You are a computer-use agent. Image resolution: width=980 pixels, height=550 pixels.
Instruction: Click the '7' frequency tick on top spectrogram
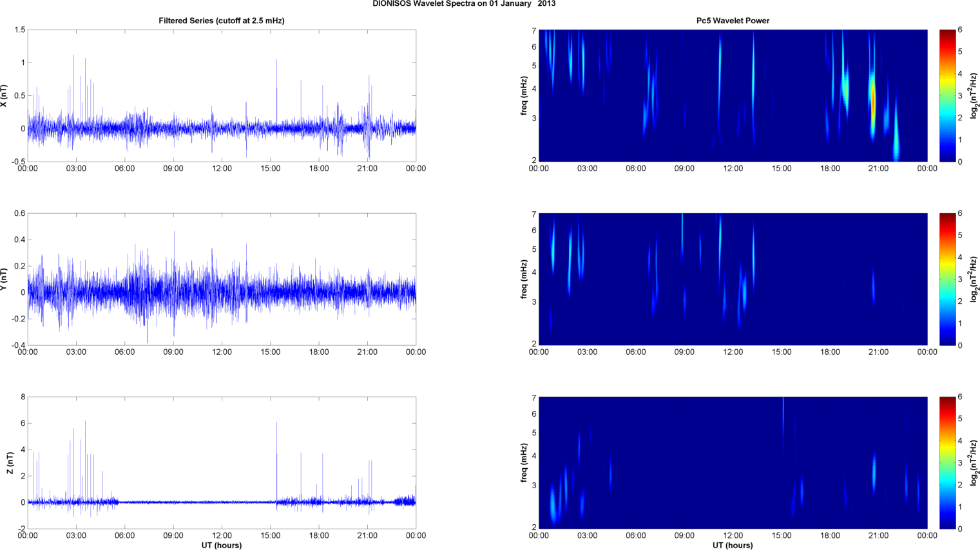[534, 31]
